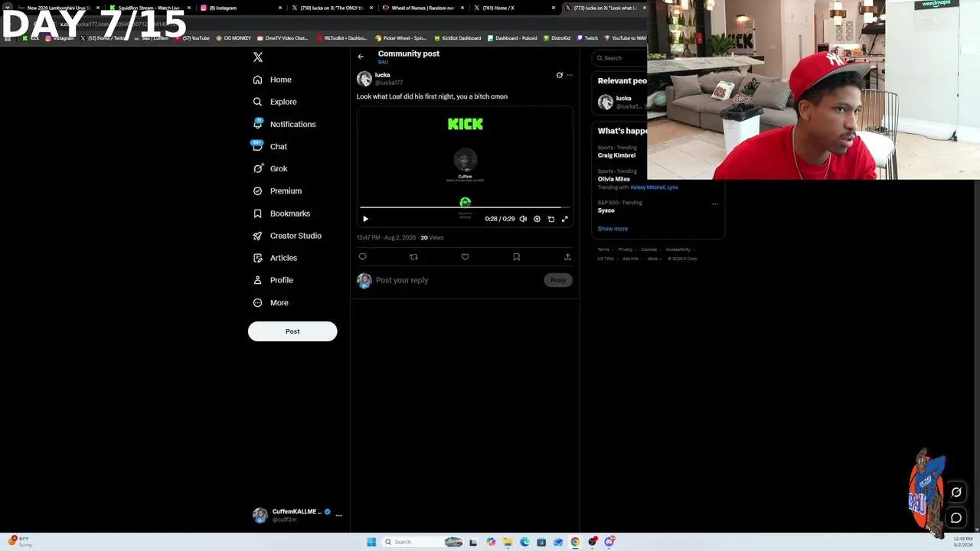The height and width of the screenshot is (551, 980).
Task: Bookmark the post with the bookmark icon
Action: [x=516, y=257]
